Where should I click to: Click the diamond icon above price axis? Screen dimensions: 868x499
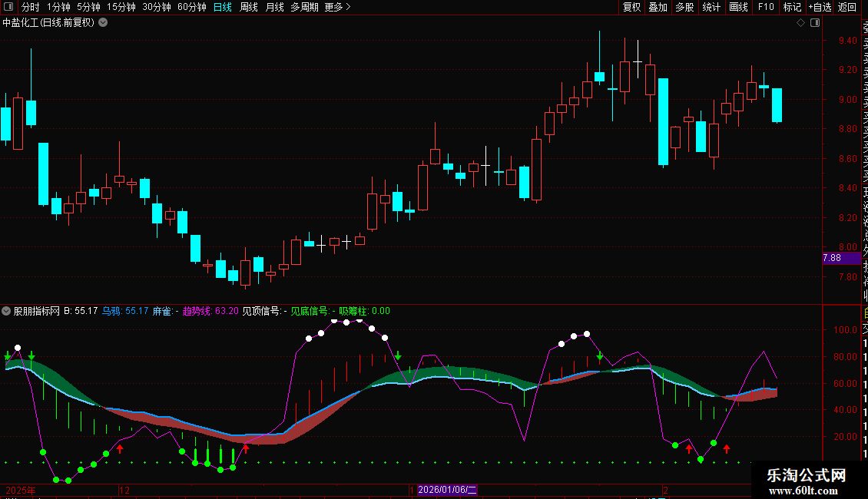point(800,23)
